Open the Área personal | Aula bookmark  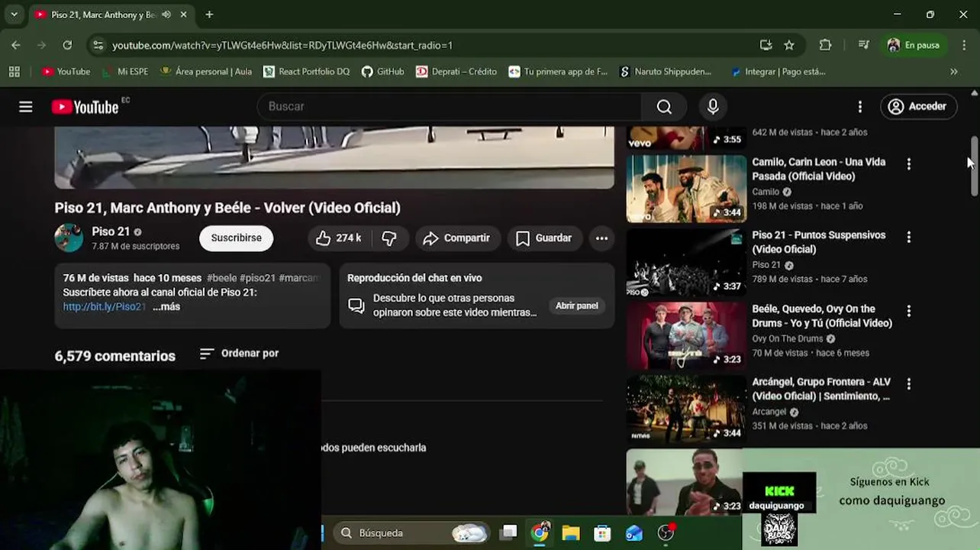click(206, 72)
